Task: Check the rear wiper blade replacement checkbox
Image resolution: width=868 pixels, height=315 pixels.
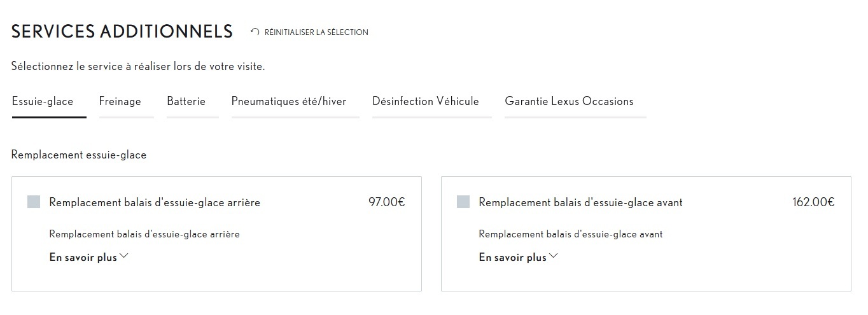Action: [34, 202]
